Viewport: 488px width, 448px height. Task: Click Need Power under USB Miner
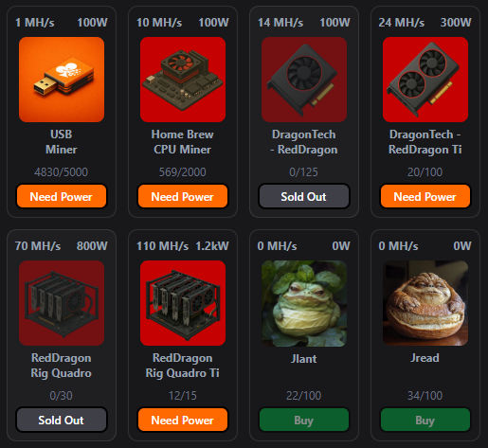pyautogui.click(x=62, y=196)
